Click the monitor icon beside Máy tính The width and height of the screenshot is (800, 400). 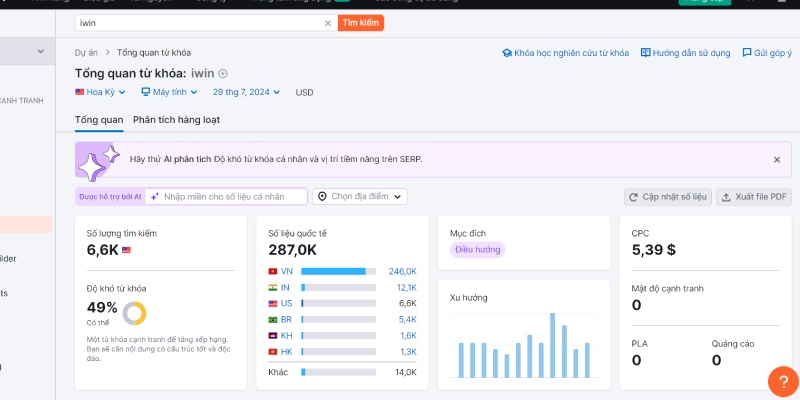point(145,92)
